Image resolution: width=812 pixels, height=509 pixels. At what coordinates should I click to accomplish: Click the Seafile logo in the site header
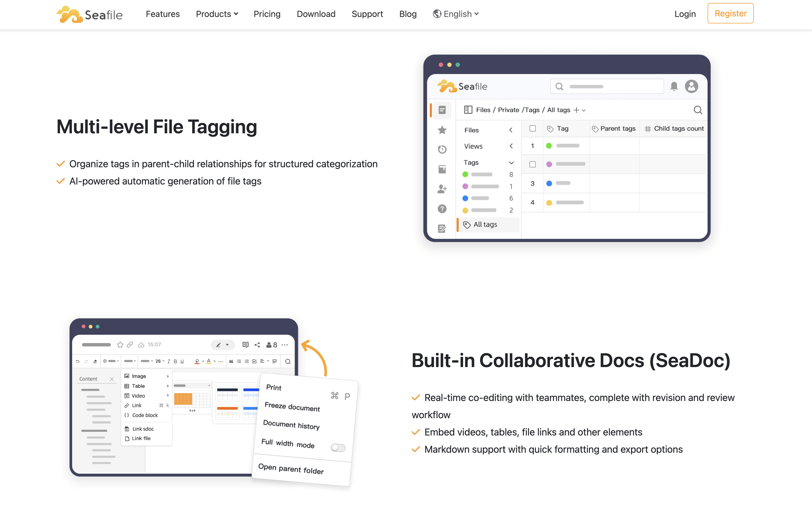click(x=89, y=14)
